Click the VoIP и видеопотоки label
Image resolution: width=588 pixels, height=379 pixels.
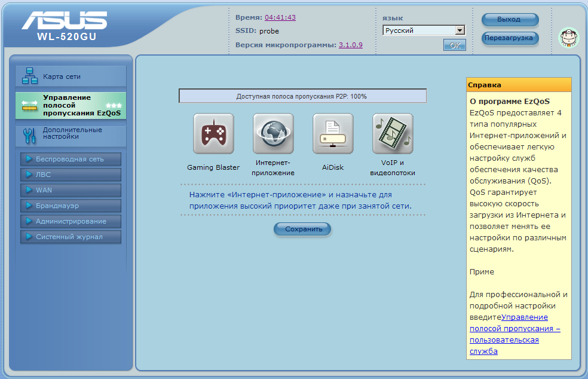click(393, 168)
